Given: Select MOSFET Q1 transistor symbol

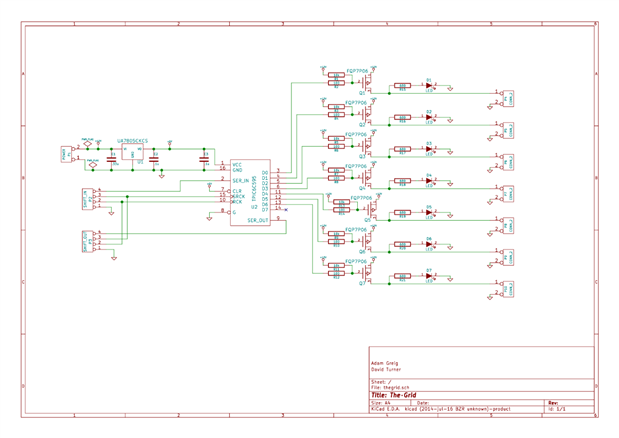Looking at the screenshot, I should tap(367, 83).
